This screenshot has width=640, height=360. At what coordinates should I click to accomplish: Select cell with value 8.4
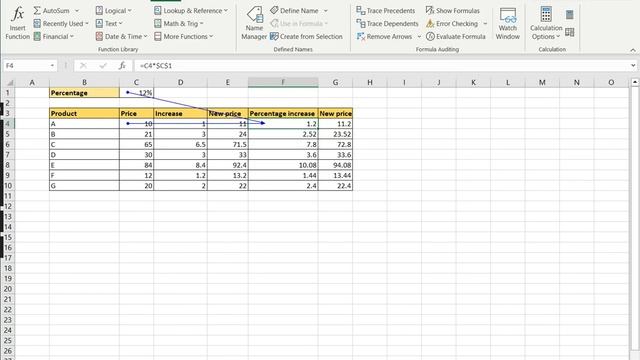[x=180, y=165]
